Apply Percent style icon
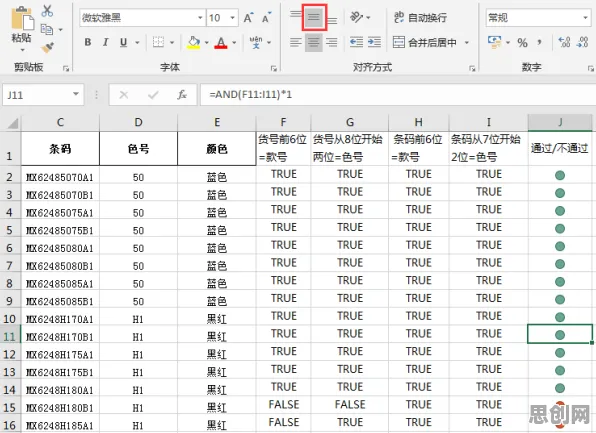 [522, 42]
